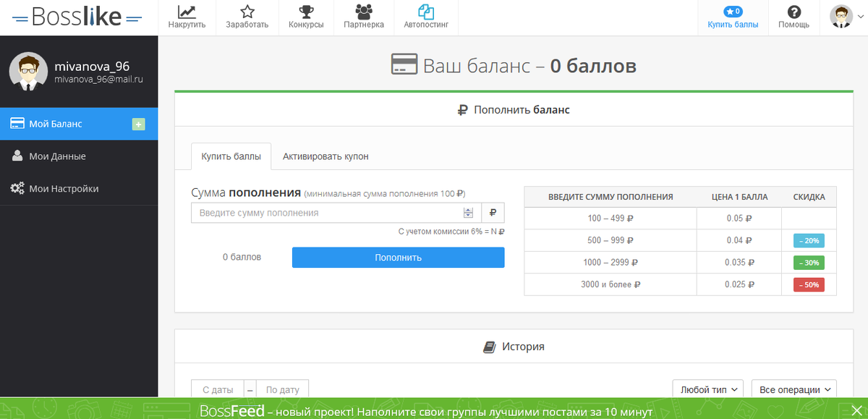Click the green plus icon beside Мой Баланс
Image resolution: width=868 pixels, height=419 pixels.
click(x=139, y=124)
